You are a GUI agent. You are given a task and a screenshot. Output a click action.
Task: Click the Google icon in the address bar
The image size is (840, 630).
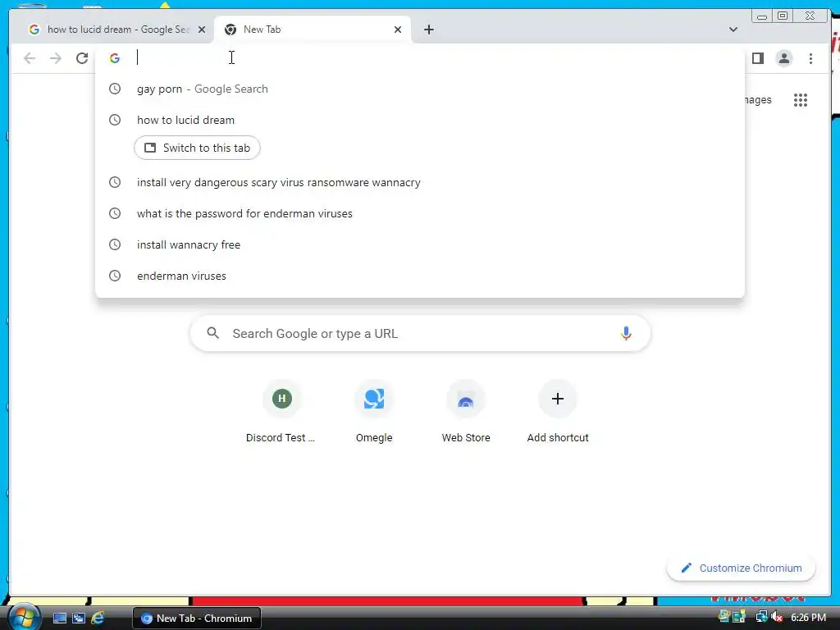(115, 58)
